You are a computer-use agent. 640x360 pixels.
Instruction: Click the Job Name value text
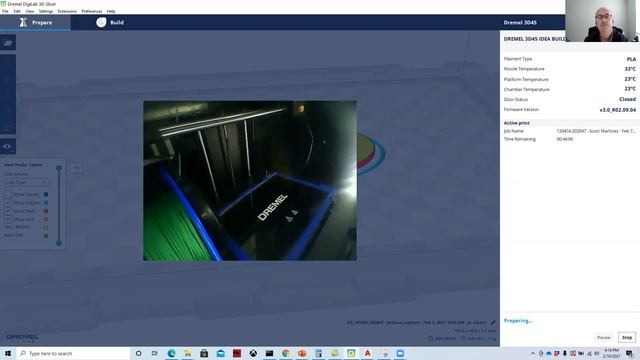click(x=596, y=131)
